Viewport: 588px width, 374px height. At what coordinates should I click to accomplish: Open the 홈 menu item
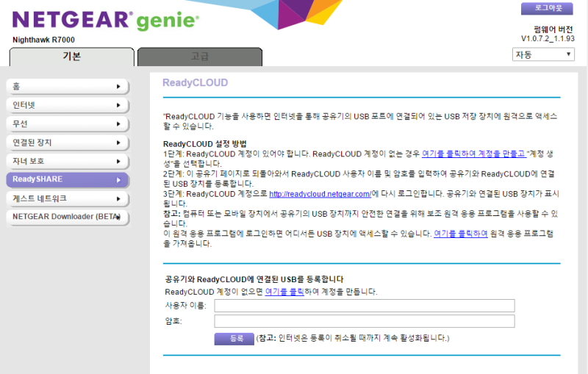68,87
